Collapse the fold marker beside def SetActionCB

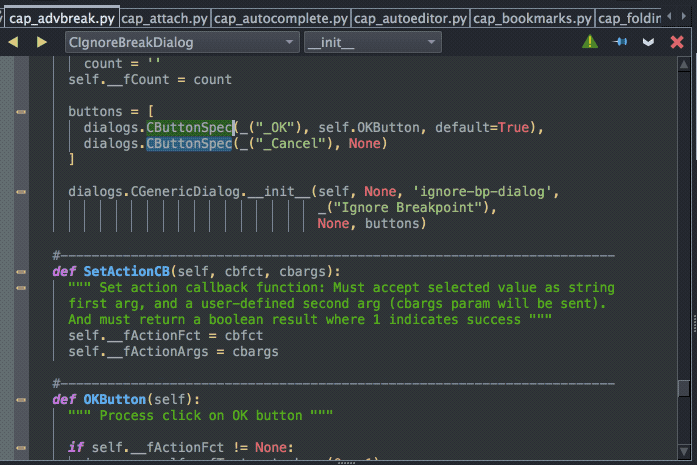(x=21, y=272)
